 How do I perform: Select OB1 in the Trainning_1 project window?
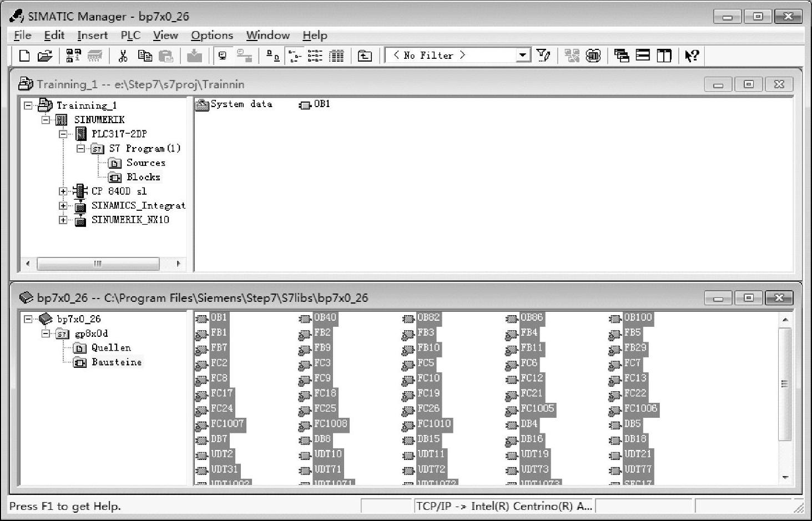322,104
